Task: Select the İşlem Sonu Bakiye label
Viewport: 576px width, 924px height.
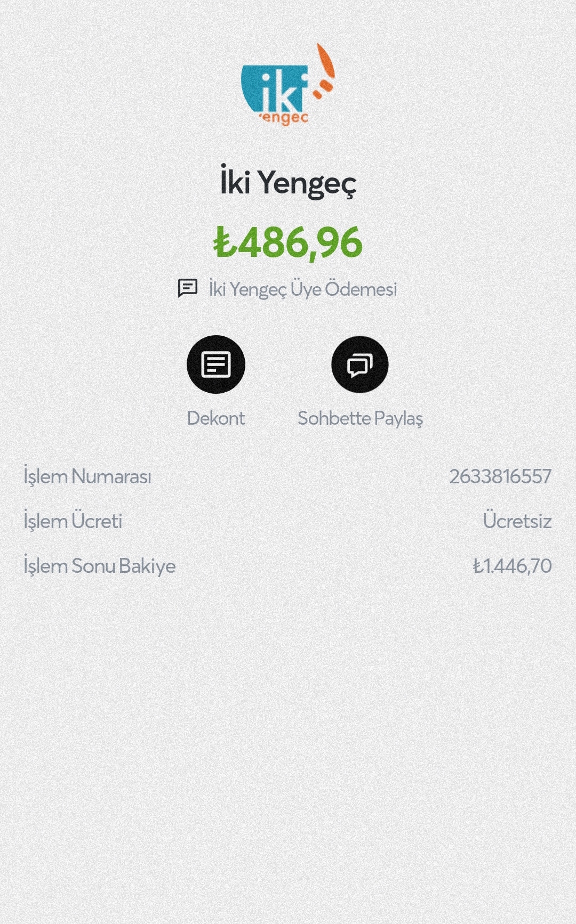Action: pyautogui.click(x=100, y=566)
